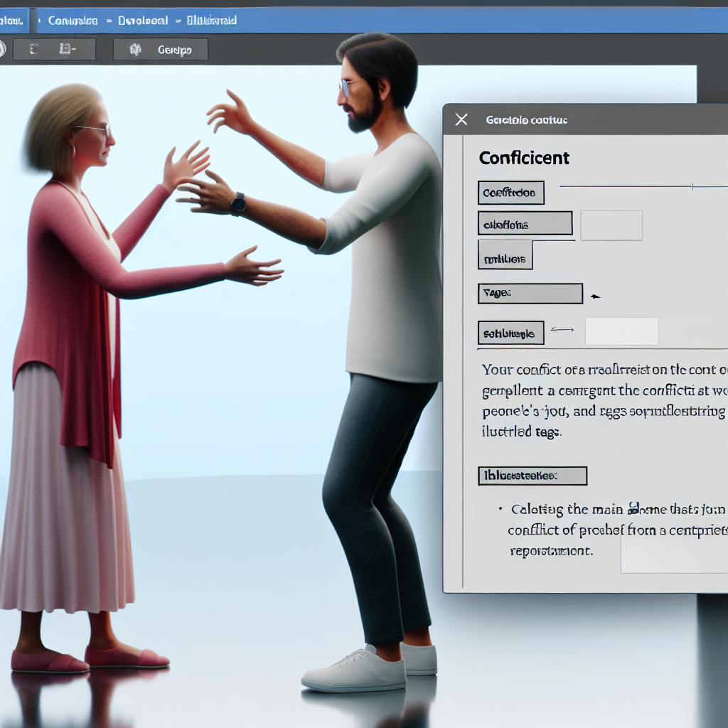The height and width of the screenshot is (728, 728).
Task: Click the icon left of Gerdpo label
Action: tap(135, 50)
